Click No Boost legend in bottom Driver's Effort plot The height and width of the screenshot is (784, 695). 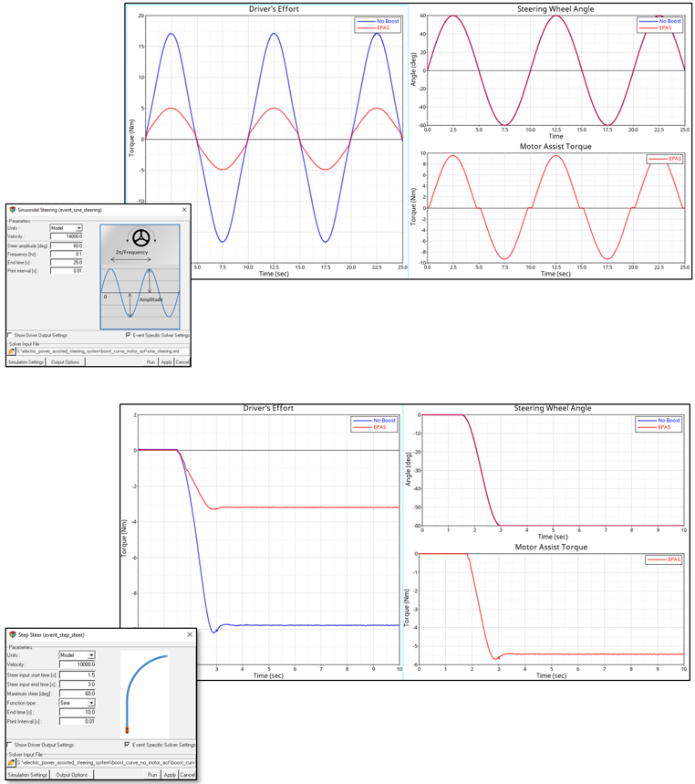click(374, 421)
